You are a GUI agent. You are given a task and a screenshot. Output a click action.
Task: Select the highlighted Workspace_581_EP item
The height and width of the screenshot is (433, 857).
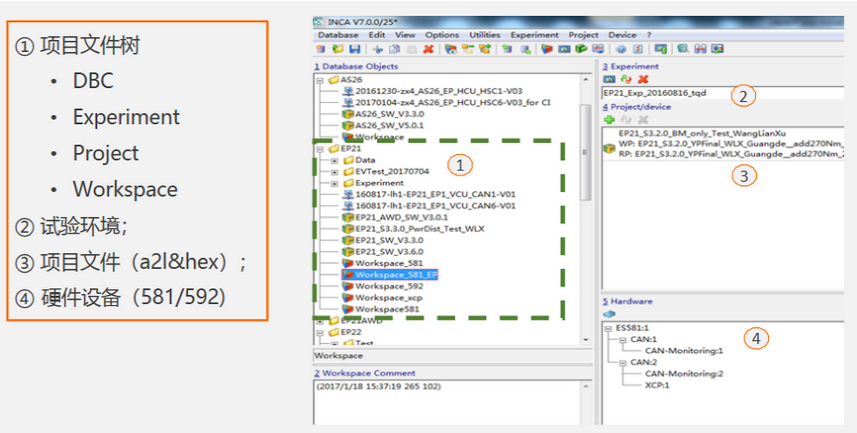coord(396,274)
